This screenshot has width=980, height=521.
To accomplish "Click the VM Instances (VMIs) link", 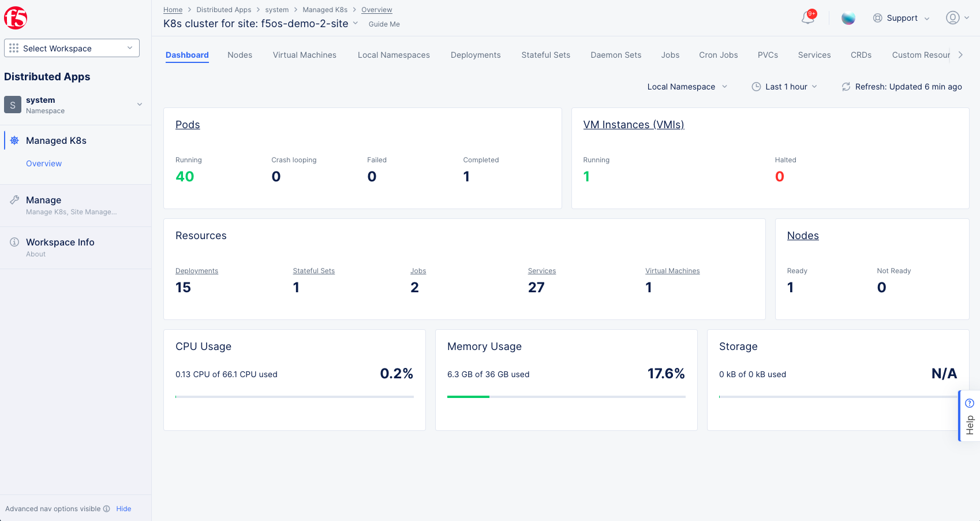I will tap(634, 124).
